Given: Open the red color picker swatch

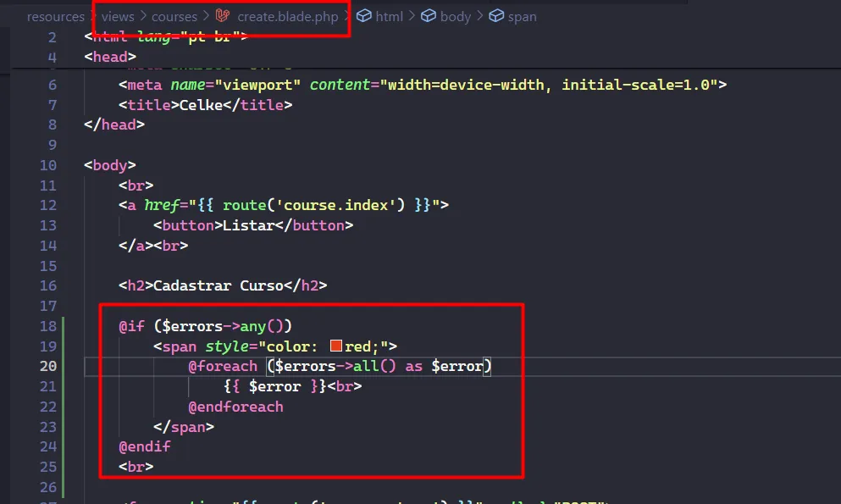Looking at the screenshot, I should pos(335,346).
